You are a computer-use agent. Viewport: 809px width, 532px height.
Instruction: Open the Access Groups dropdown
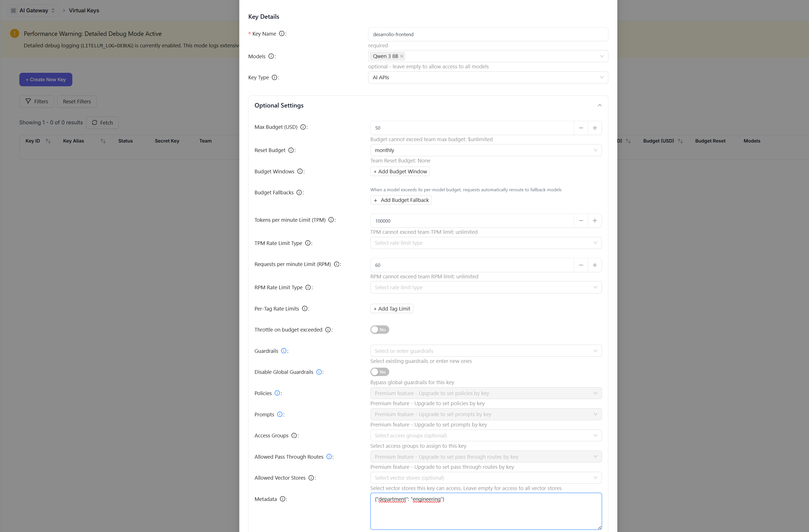pyautogui.click(x=486, y=435)
